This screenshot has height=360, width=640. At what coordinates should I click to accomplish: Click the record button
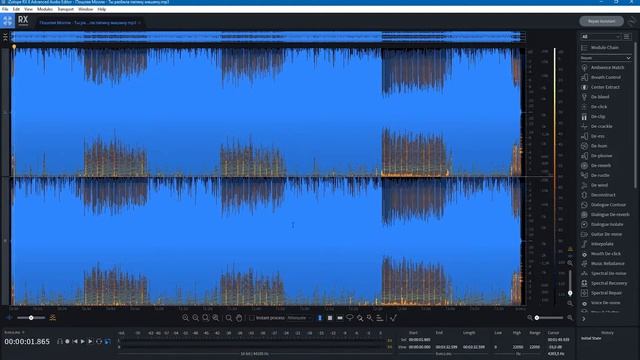pos(67,341)
